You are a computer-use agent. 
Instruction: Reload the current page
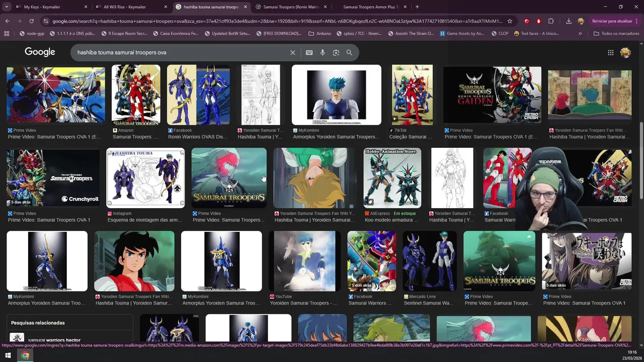tap(31, 21)
